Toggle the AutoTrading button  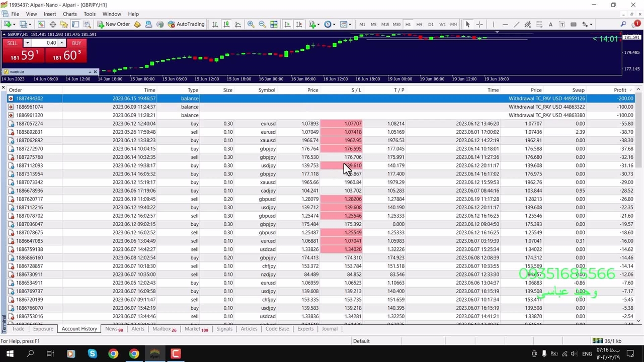coord(186,24)
